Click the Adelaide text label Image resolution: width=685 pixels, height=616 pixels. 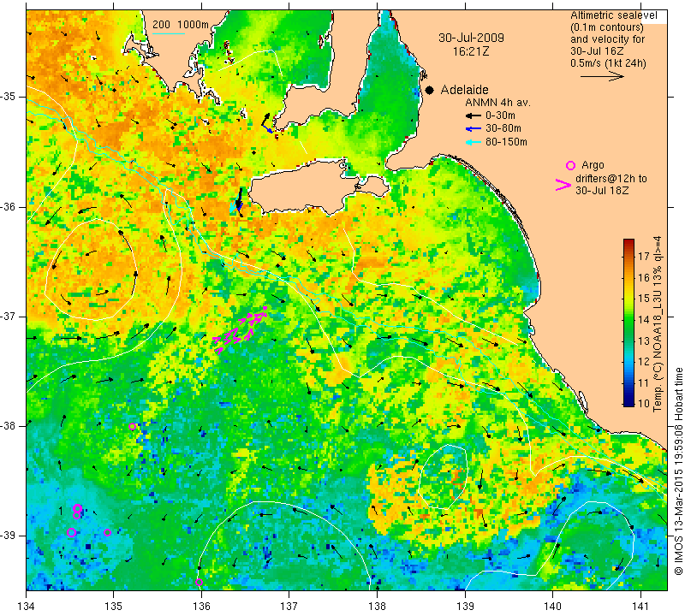pyautogui.click(x=464, y=90)
